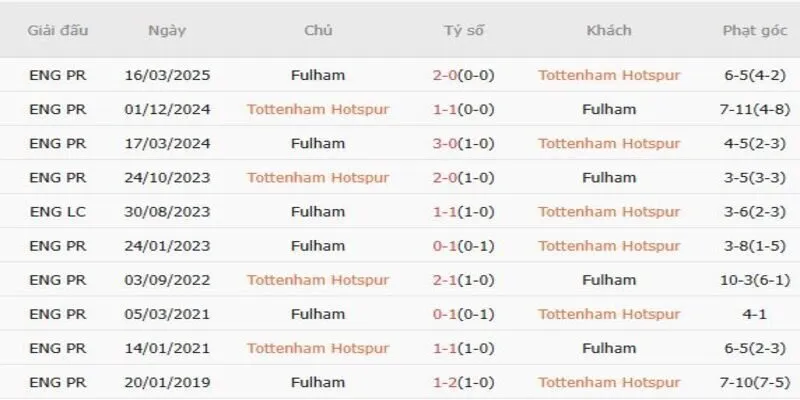The height and width of the screenshot is (400, 800).
Task: Select the "Phạt góc" column header
Action: pos(755,30)
